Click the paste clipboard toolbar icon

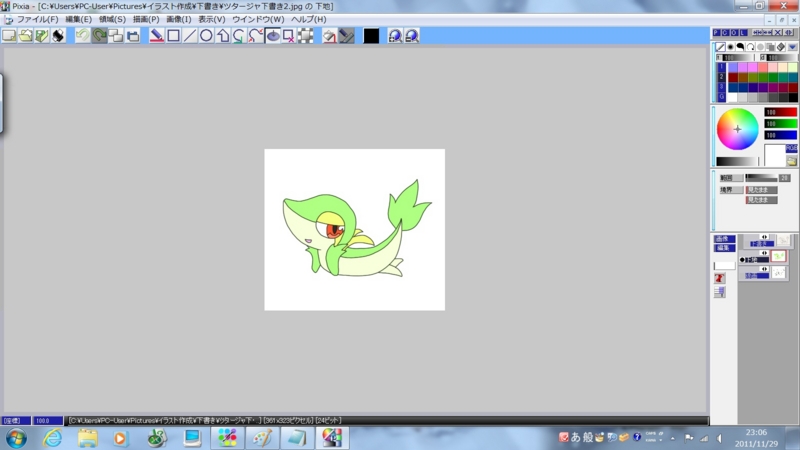[133, 35]
